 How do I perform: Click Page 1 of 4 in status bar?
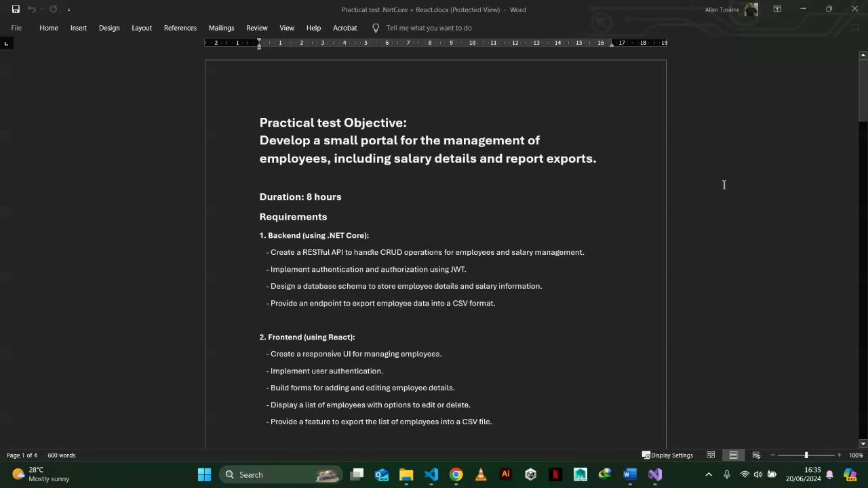(22, 455)
